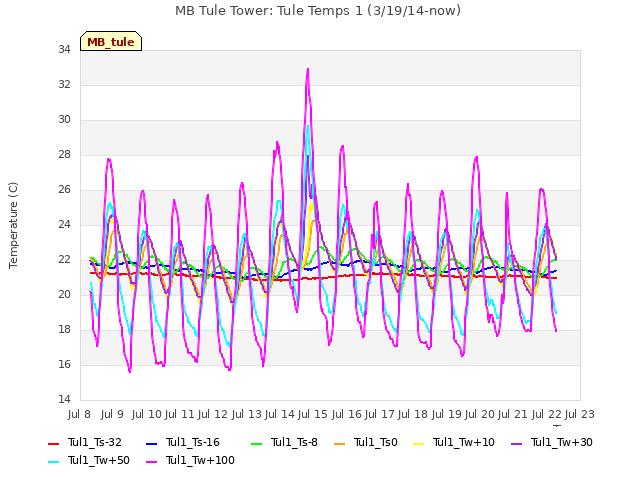640x480 pixels.
Task: Select the Tul1_Ts-16 legend label
Action: coord(193,442)
